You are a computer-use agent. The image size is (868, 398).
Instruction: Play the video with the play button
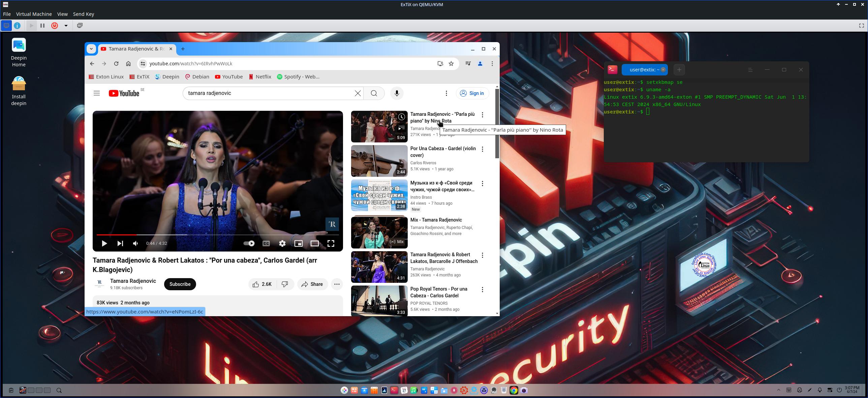point(104,243)
